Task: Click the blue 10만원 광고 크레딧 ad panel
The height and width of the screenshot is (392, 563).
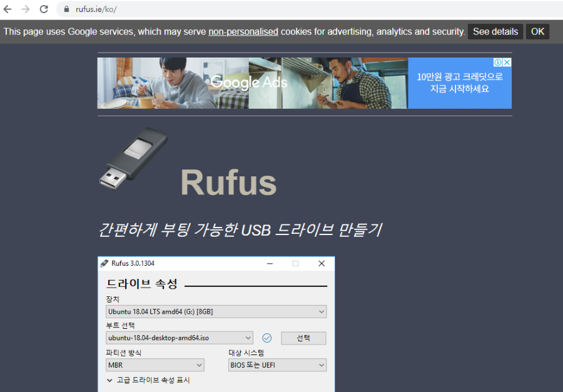Action: tap(460, 83)
